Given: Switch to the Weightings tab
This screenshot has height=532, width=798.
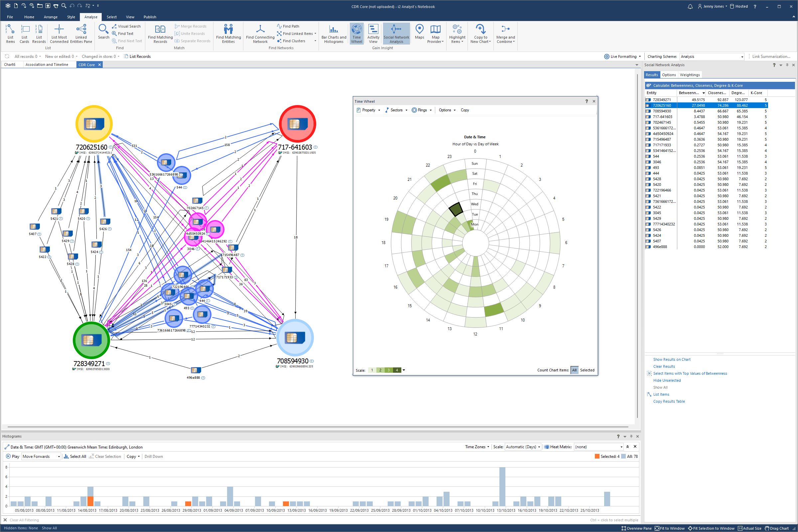Looking at the screenshot, I should tap(690, 74).
